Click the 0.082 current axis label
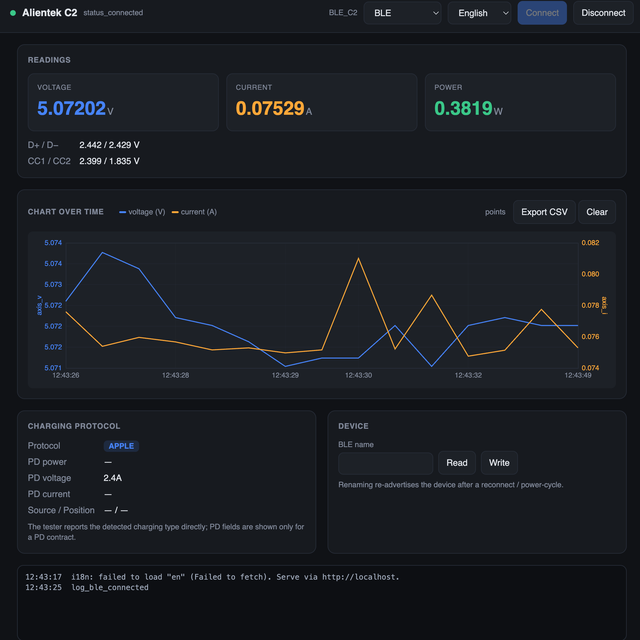Viewport: 640px width, 640px height. pos(590,242)
